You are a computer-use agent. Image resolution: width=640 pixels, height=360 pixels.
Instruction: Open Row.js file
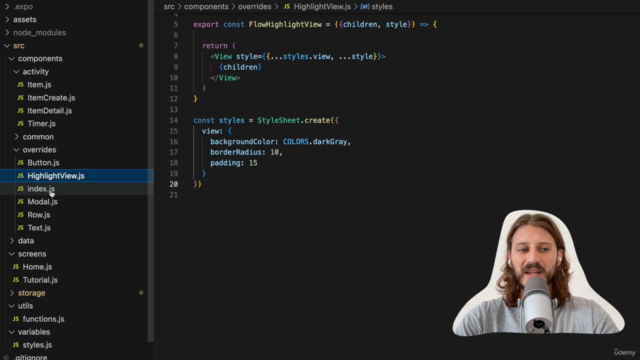[39, 215]
